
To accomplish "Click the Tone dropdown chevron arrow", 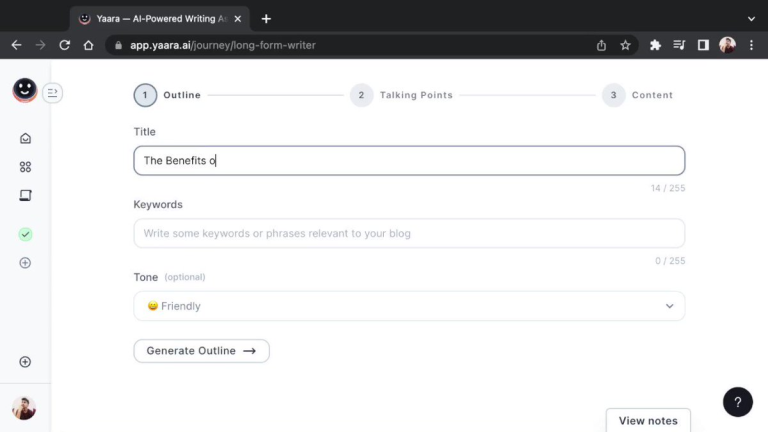I will (x=669, y=306).
